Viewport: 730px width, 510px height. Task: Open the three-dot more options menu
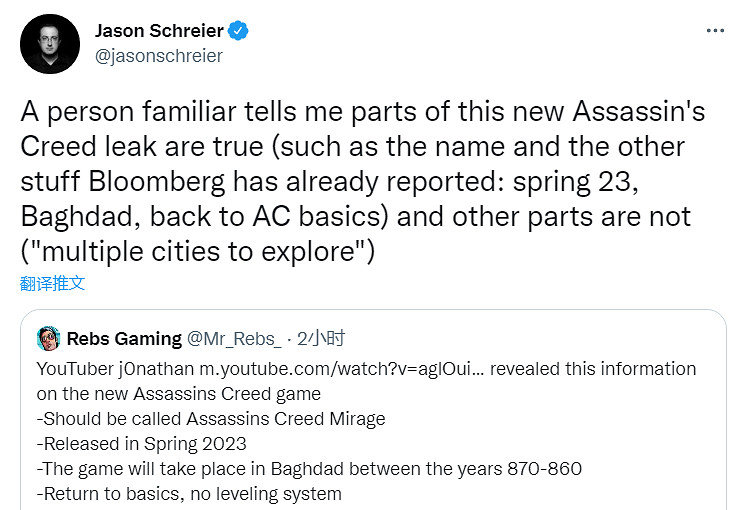(x=714, y=31)
